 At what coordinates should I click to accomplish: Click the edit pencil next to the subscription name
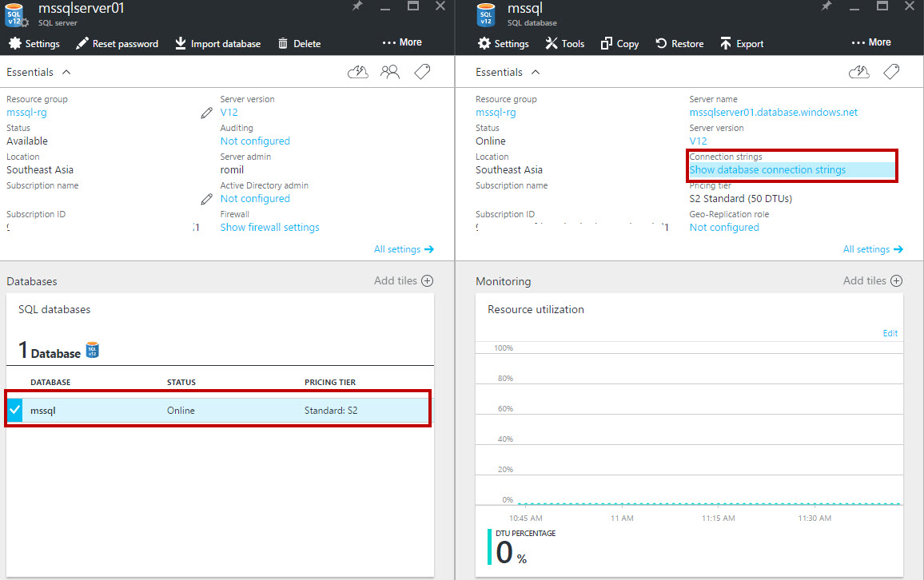206,199
